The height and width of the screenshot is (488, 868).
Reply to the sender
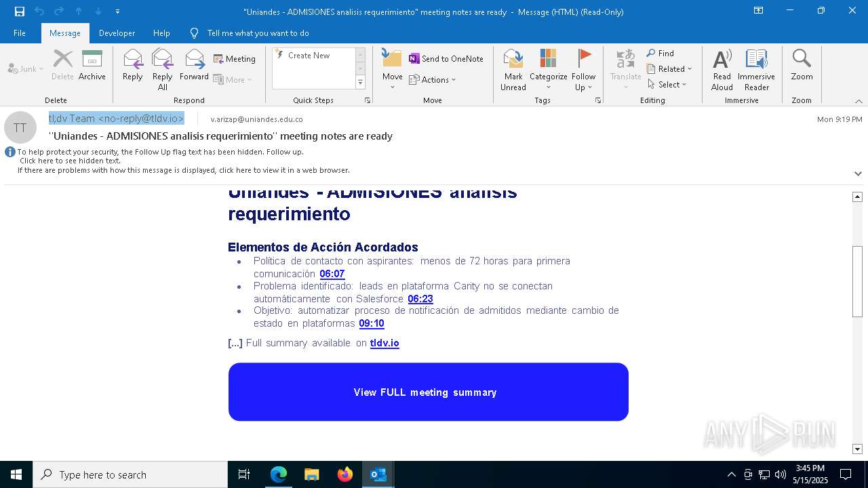pyautogui.click(x=133, y=66)
